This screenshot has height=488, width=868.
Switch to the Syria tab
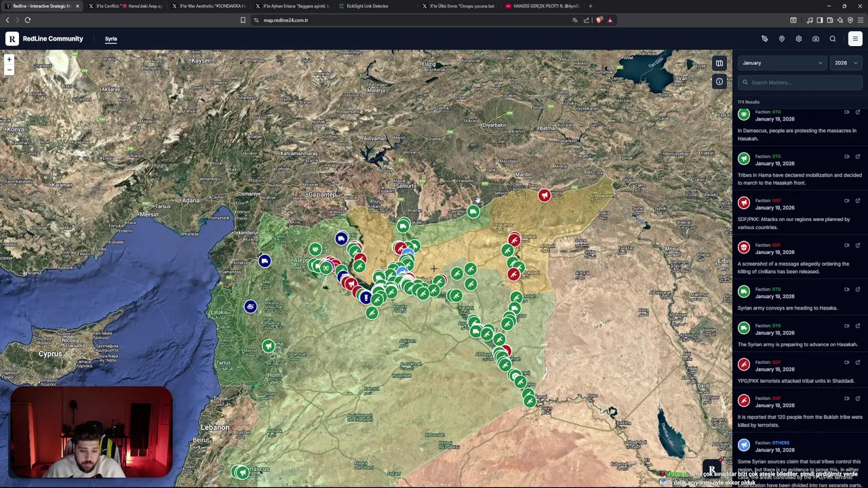(111, 39)
